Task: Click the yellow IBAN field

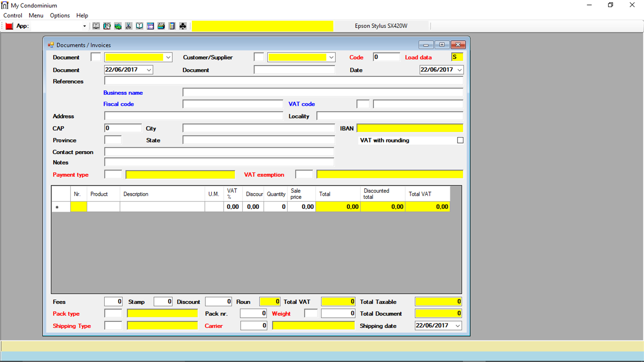Action: tap(410, 128)
